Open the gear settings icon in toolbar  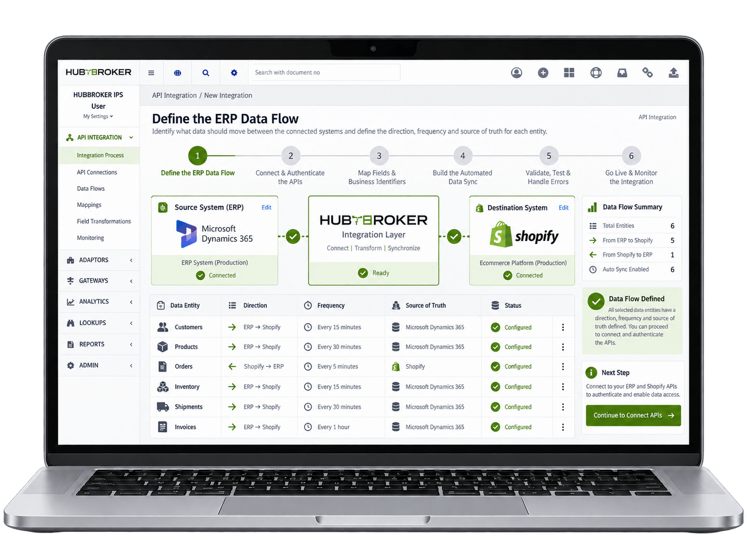(234, 73)
